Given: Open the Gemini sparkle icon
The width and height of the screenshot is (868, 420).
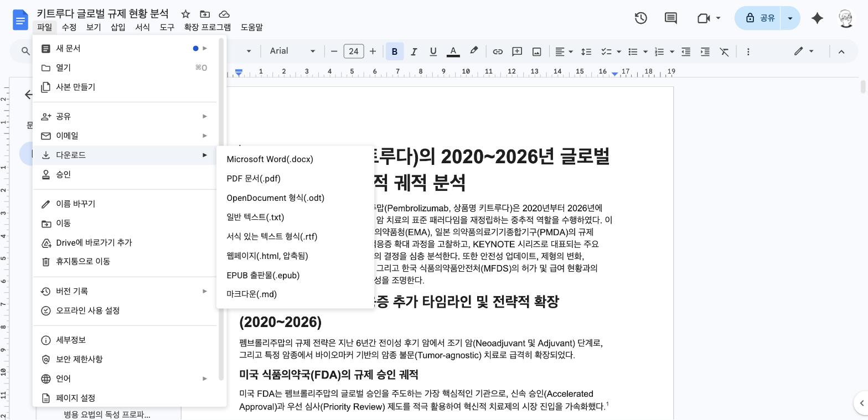Looking at the screenshot, I should click(x=817, y=18).
